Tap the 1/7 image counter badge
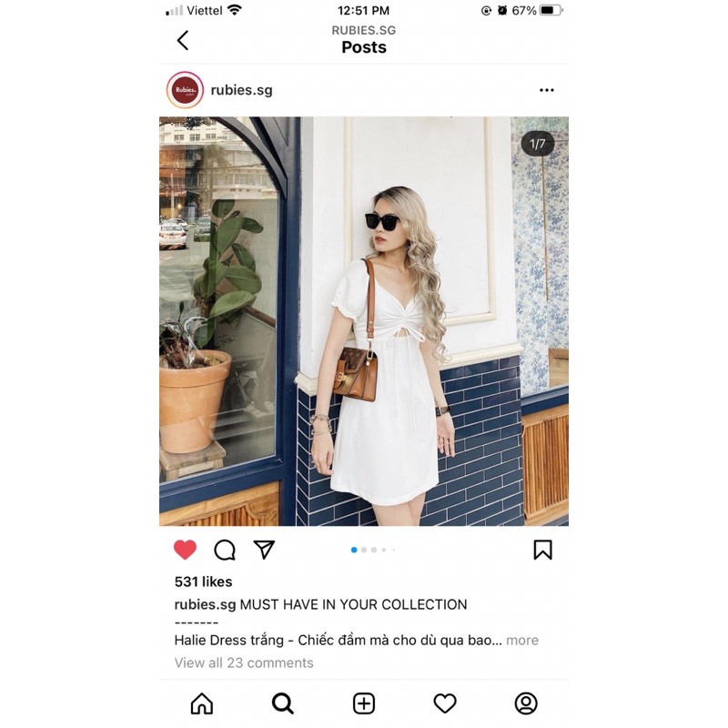 coord(538,144)
